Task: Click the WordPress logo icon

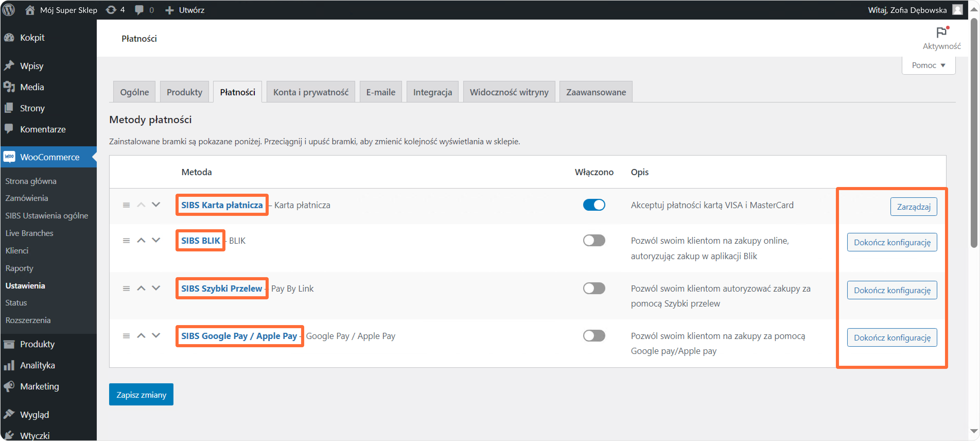Action: click(9, 10)
